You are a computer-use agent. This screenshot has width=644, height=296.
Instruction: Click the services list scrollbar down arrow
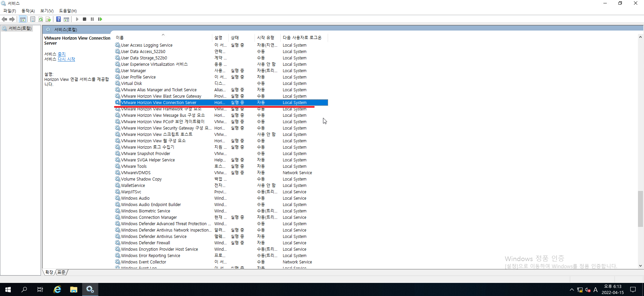pos(640,266)
